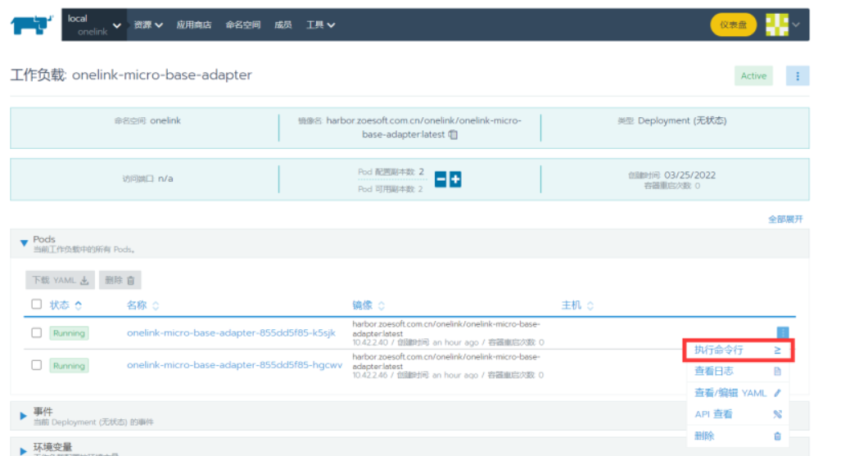Select checkbox for pod ending hgcwv
The image size is (868, 456).
pyautogui.click(x=37, y=365)
